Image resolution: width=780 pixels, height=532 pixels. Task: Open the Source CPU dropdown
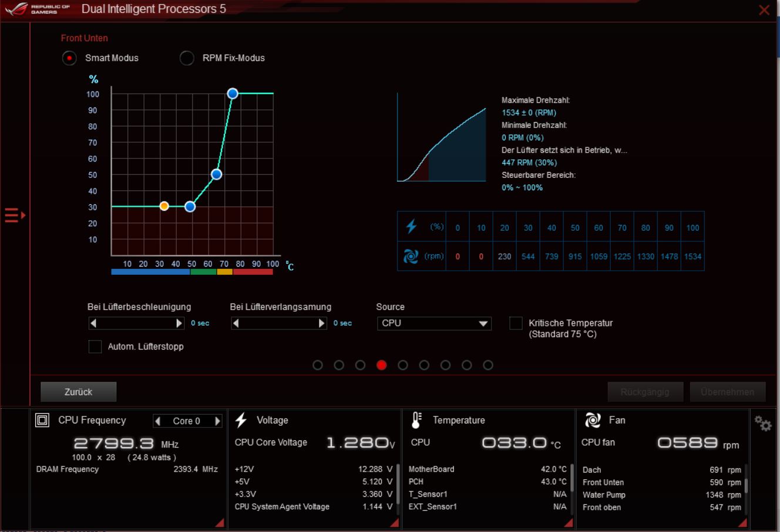434,323
